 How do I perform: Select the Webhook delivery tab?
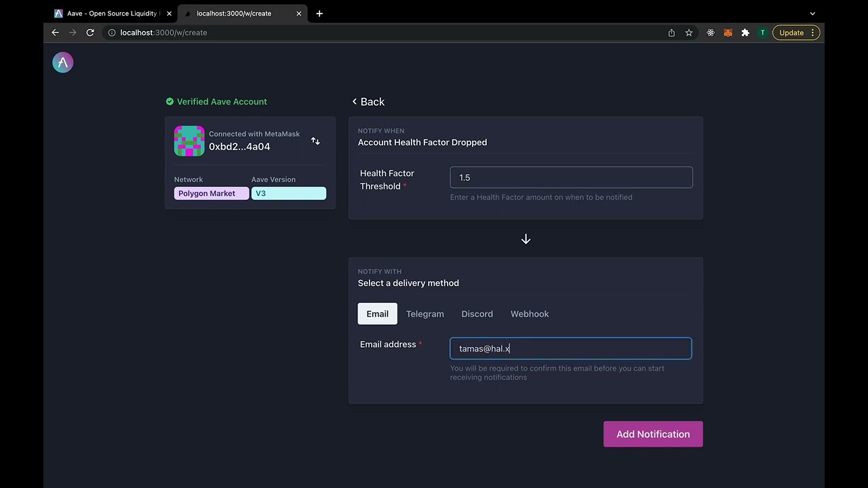click(x=530, y=314)
